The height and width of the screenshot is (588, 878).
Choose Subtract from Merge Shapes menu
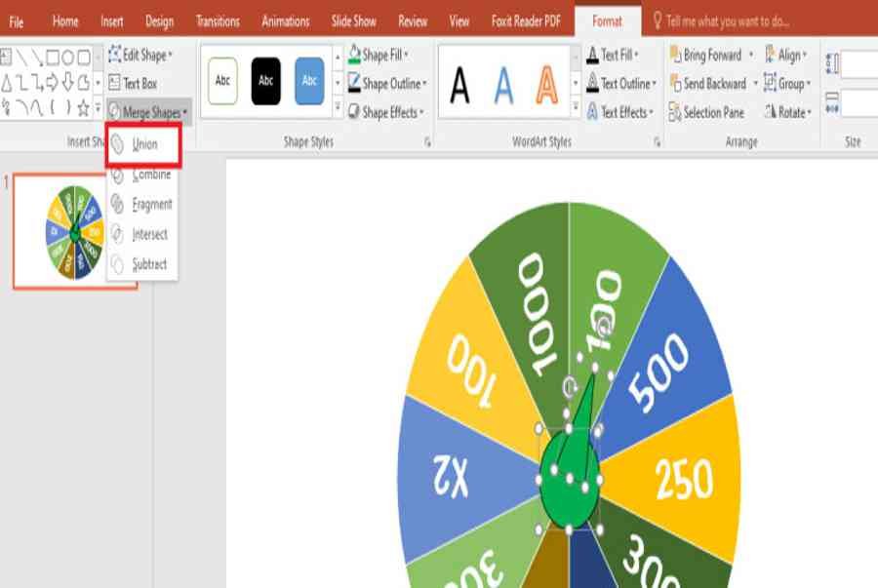(x=143, y=263)
